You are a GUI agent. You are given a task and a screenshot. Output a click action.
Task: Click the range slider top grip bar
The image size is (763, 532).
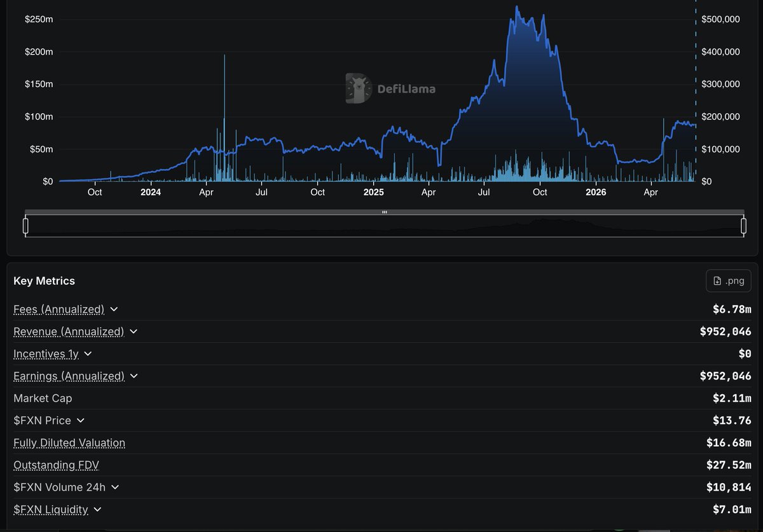tap(384, 212)
